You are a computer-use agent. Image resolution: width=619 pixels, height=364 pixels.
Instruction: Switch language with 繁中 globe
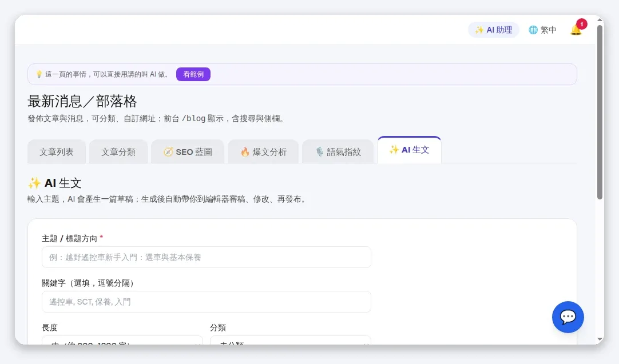coord(542,30)
